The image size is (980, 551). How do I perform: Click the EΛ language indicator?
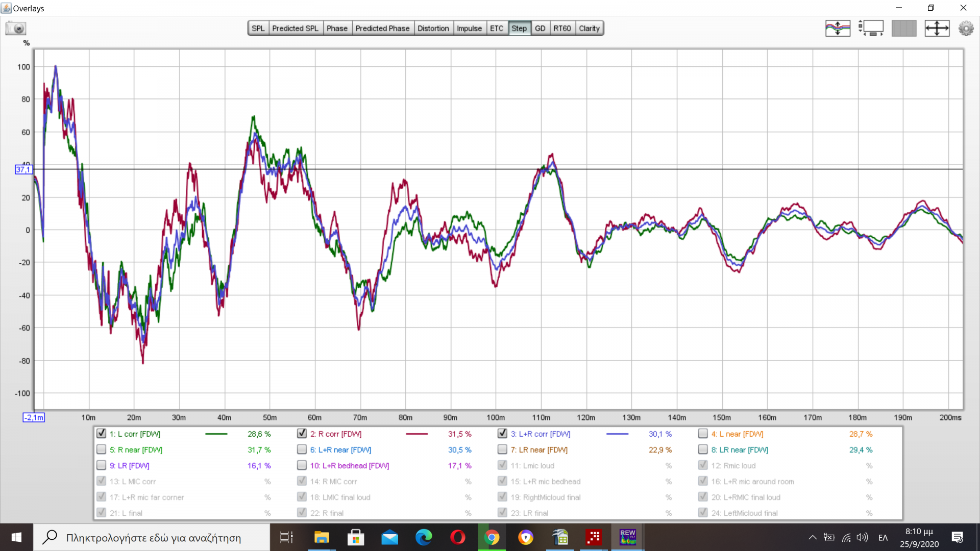pos(883,537)
